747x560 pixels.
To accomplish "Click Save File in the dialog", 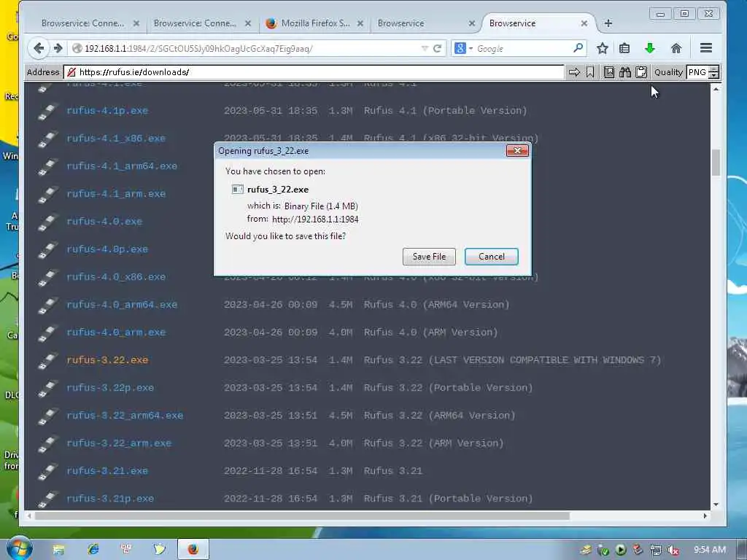I will tap(429, 257).
